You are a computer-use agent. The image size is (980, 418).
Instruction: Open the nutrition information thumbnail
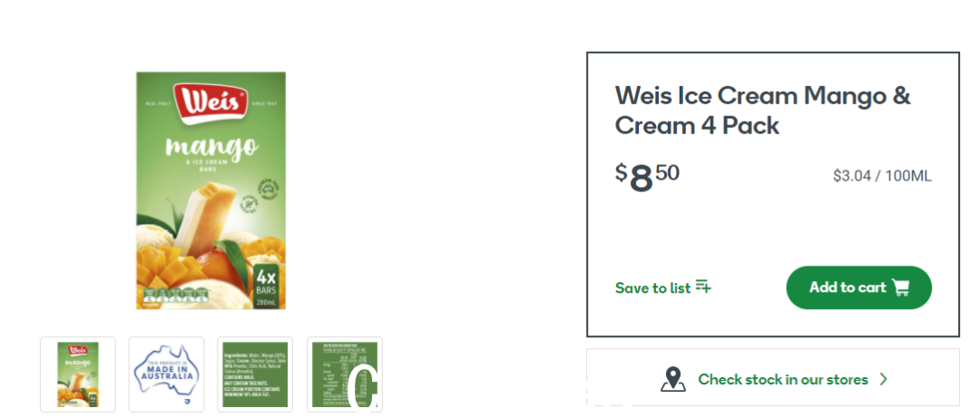tap(345, 374)
